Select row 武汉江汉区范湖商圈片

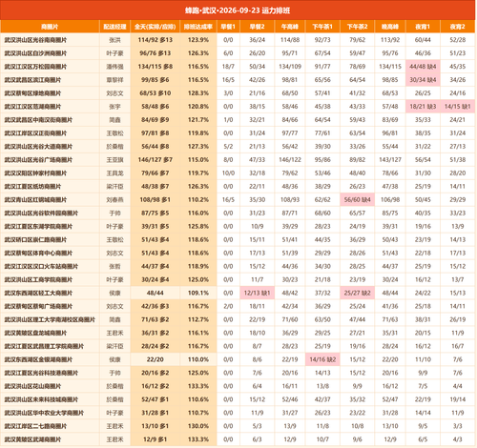(x=238, y=107)
